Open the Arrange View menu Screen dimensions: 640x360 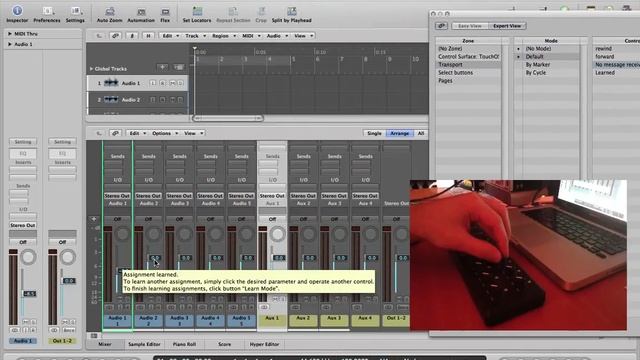click(303, 36)
